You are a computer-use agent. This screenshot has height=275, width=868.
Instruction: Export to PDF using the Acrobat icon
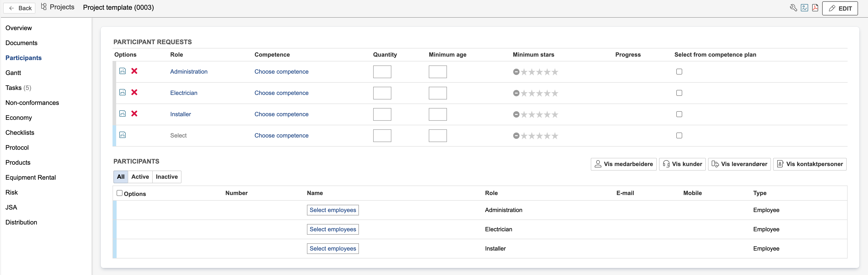pyautogui.click(x=815, y=8)
